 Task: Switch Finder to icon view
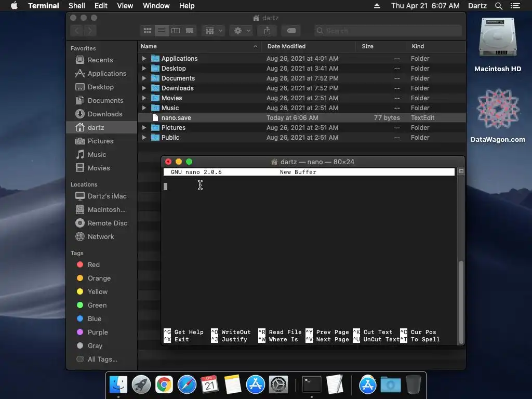click(x=147, y=31)
